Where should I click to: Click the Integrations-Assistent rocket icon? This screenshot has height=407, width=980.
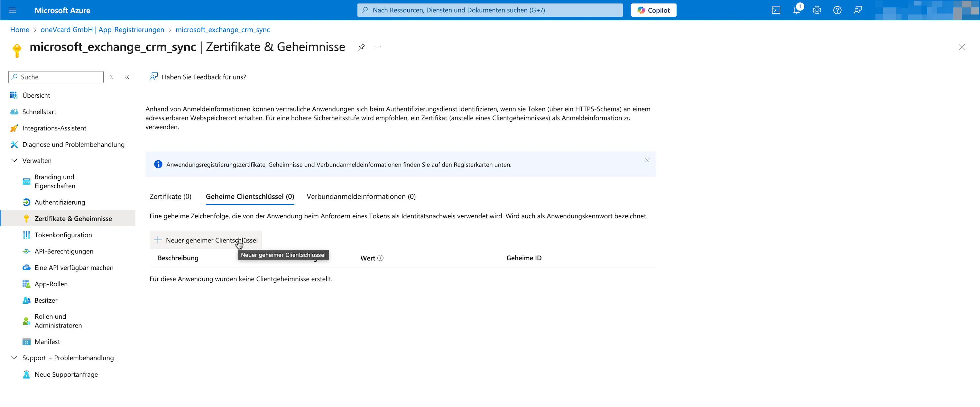click(14, 128)
